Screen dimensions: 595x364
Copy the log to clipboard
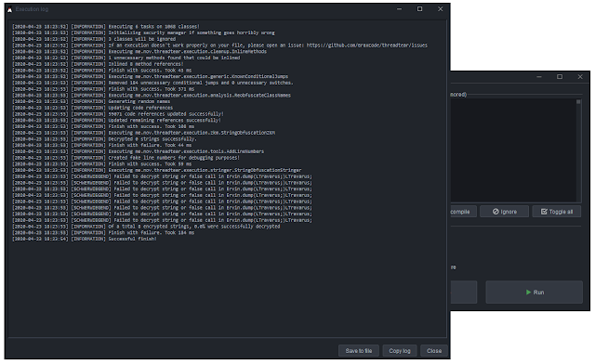(400, 351)
